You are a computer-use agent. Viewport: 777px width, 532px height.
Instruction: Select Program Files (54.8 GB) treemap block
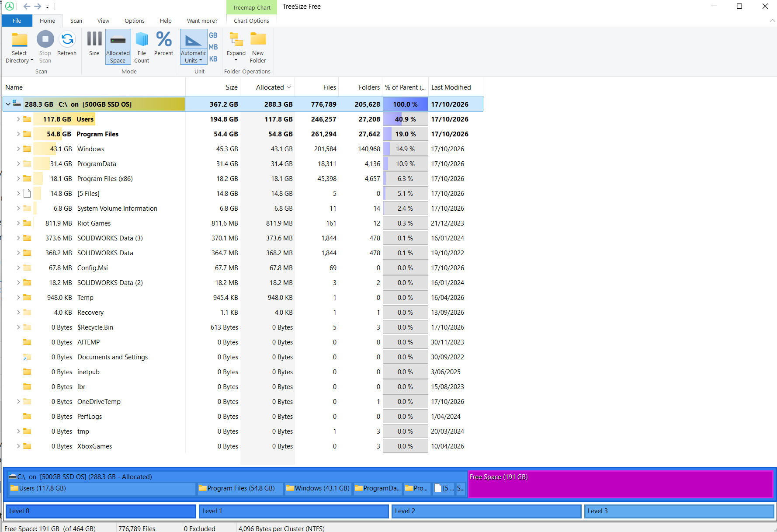point(240,489)
